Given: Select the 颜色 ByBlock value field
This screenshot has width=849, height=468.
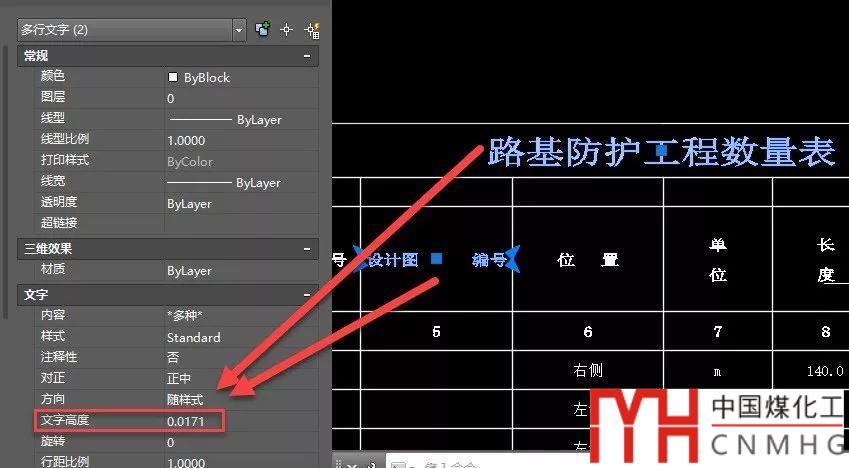Looking at the screenshot, I should [x=241, y=77].
